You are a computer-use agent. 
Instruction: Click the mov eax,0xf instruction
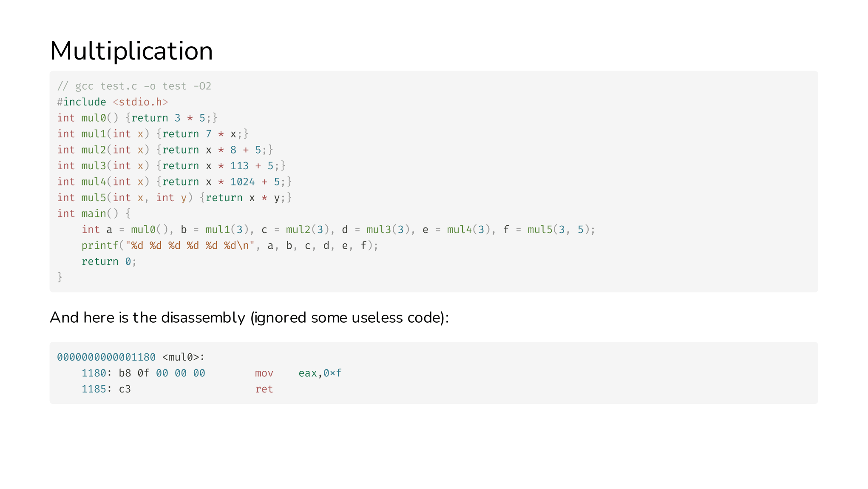pos(298,373)
